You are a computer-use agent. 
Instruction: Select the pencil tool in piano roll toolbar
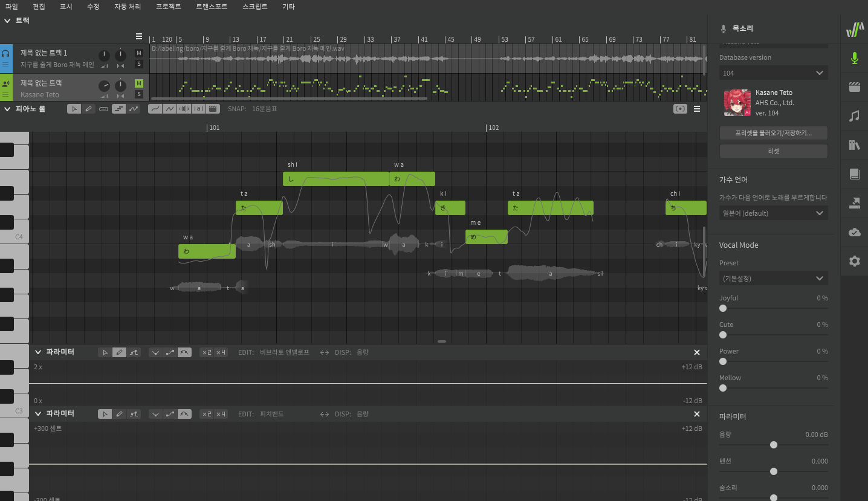[x=89, y=109]
